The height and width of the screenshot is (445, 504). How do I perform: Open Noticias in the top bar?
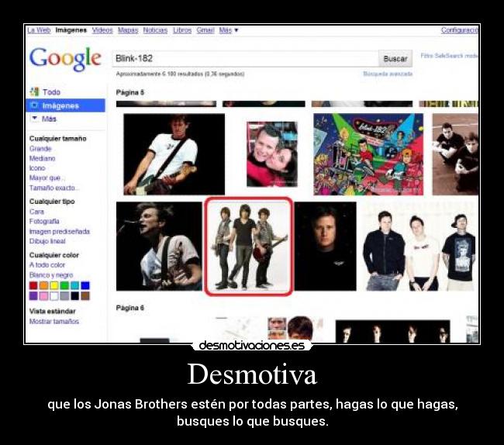[x=155, y=30]
